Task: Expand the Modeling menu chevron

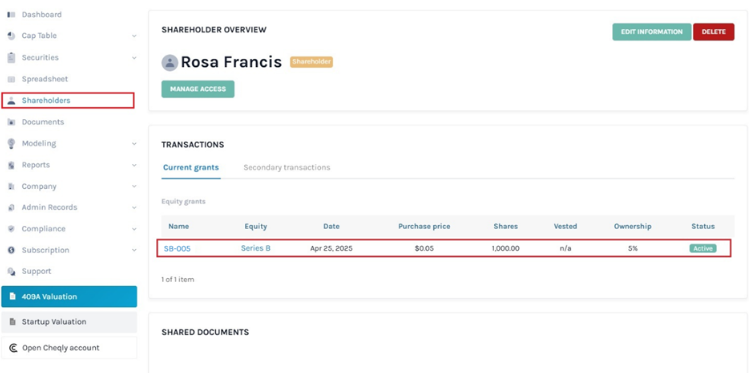Action: click(134, 144)
